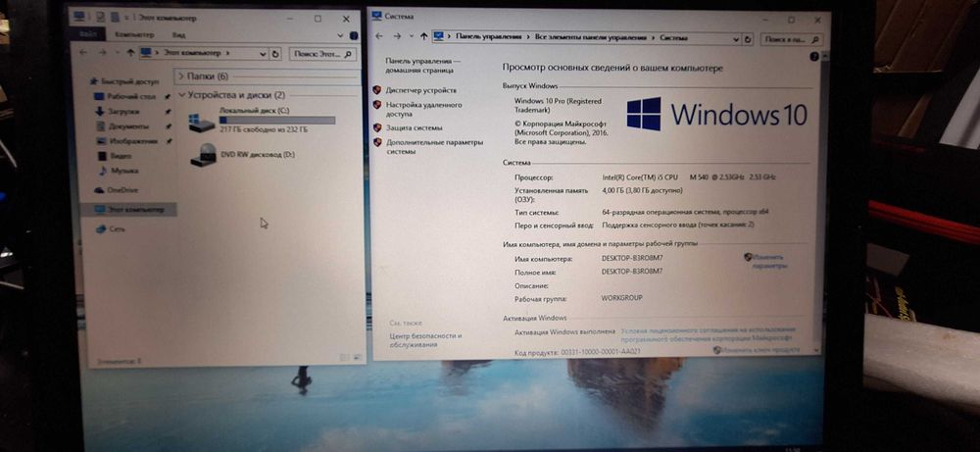Go to Панель управления домашняя страница

coord(422,67)
